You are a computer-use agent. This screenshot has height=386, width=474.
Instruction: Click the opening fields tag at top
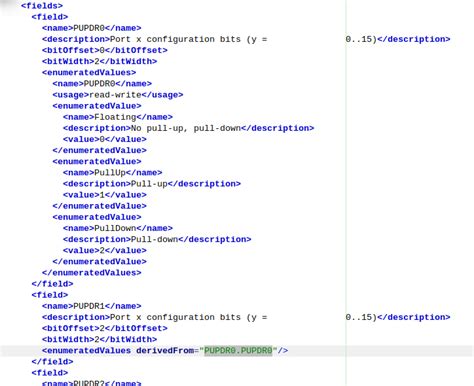[x=42, y=6]
